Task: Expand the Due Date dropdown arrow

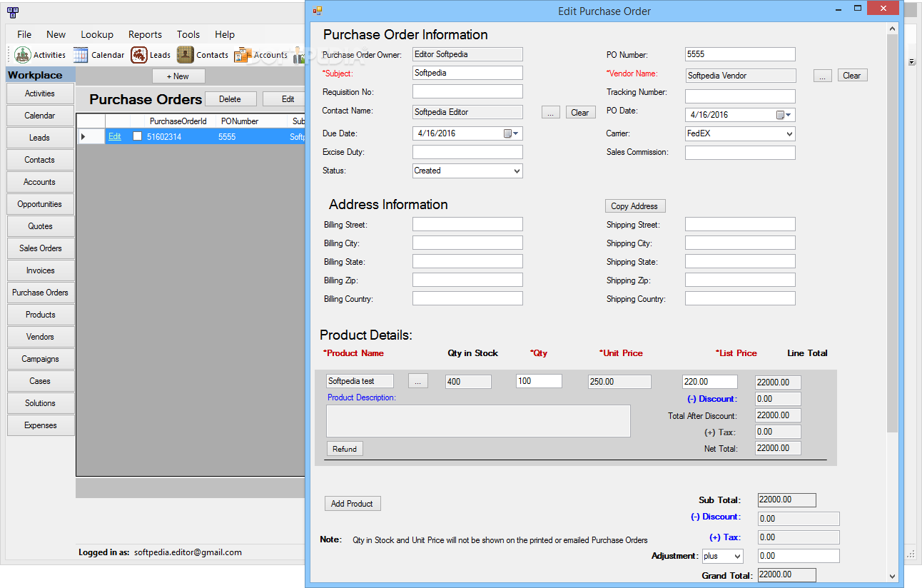Action: [x=517, y=133]
